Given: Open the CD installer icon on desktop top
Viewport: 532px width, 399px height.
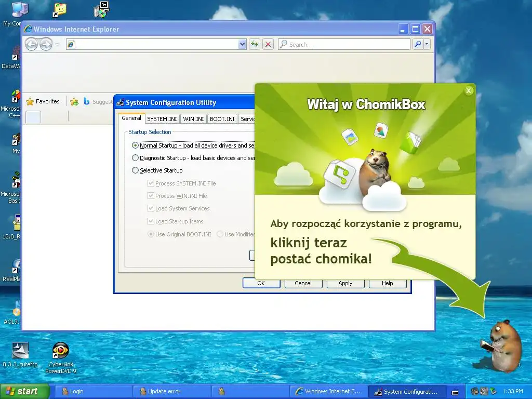Looking at the screenshot, I should pyautogui.click(x=101, y=9).
